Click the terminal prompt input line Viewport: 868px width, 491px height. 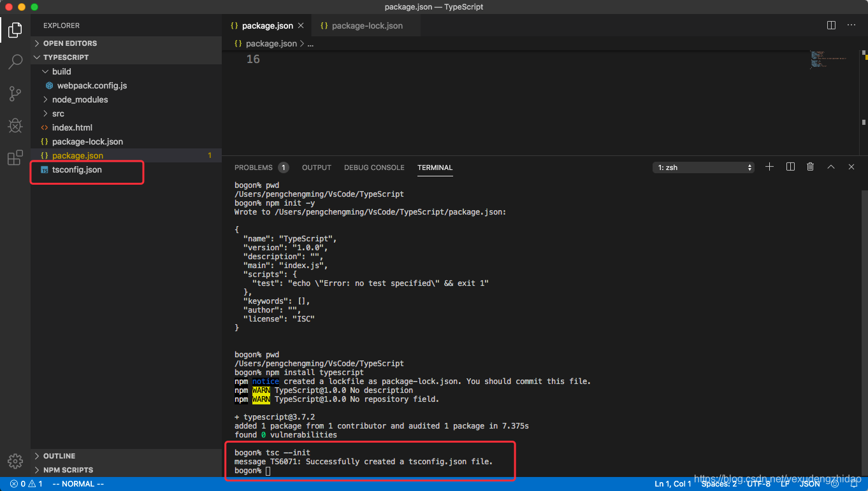[252, 471]
